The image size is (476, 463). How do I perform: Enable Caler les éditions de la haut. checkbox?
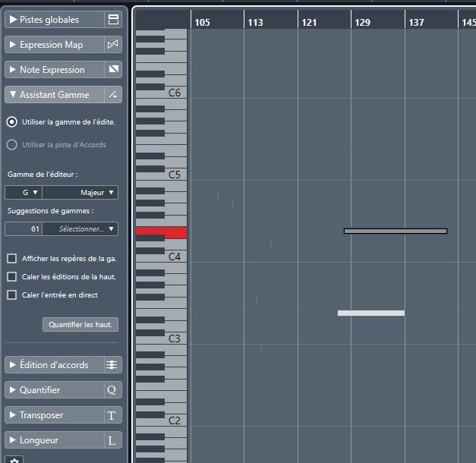click(12, 277)
